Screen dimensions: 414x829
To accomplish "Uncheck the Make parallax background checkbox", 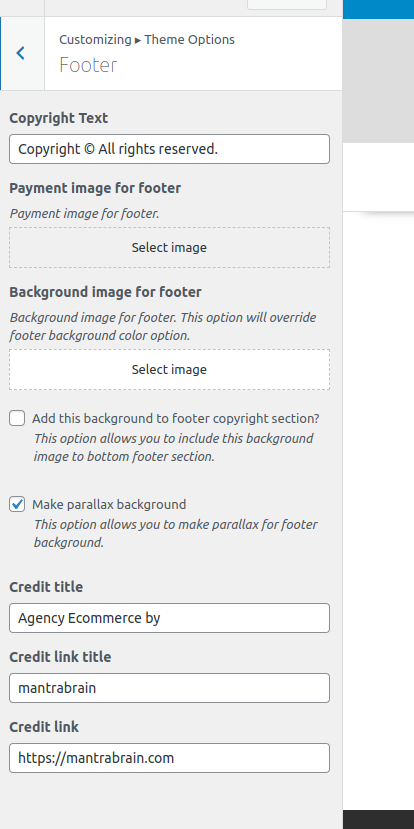I will click(17, 504).
